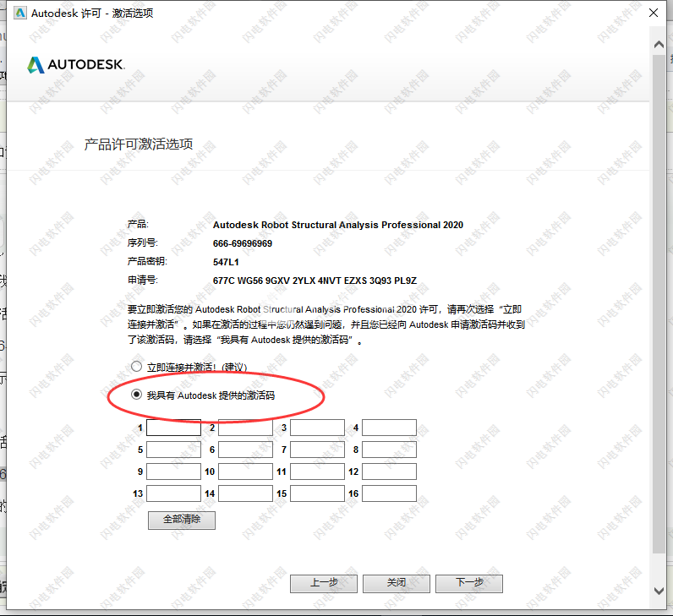
Task: Click activation code field 16
Action: tap(389, 493)
